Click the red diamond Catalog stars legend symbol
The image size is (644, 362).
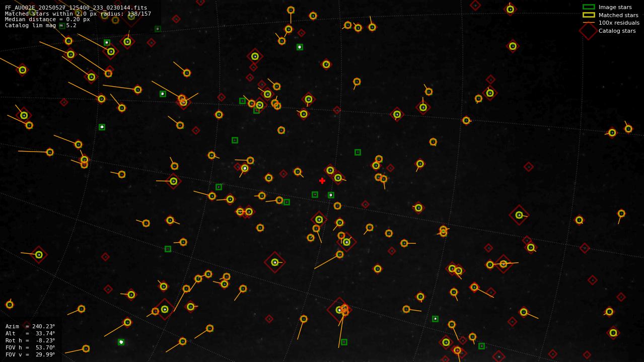pos(589,31)
